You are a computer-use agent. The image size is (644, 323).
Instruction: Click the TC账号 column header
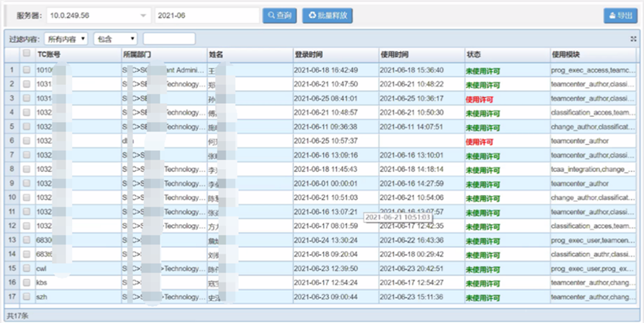coord(49,54)
